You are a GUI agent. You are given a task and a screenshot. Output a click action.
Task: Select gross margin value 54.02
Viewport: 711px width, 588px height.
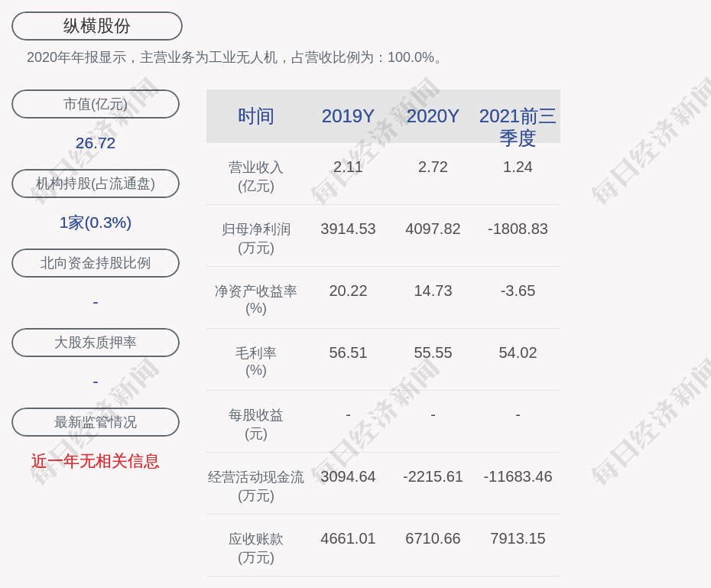518,352
